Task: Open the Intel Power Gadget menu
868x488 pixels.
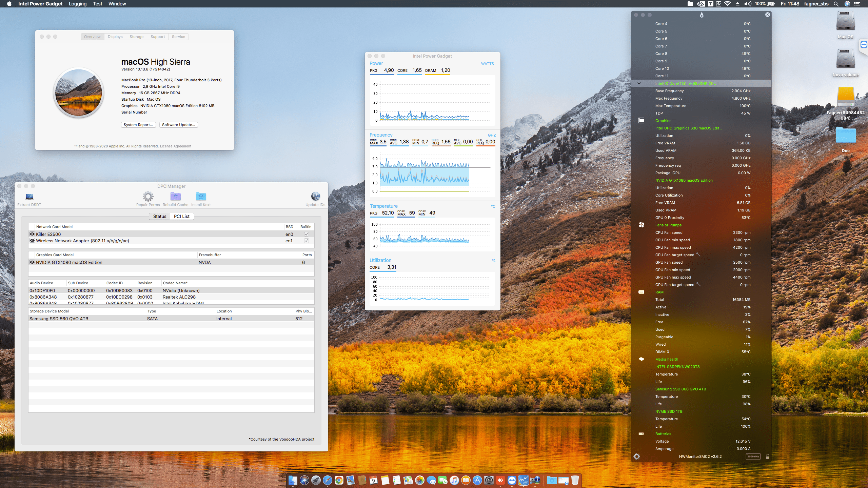Action: pyautogui.click(x=40, y=4)
